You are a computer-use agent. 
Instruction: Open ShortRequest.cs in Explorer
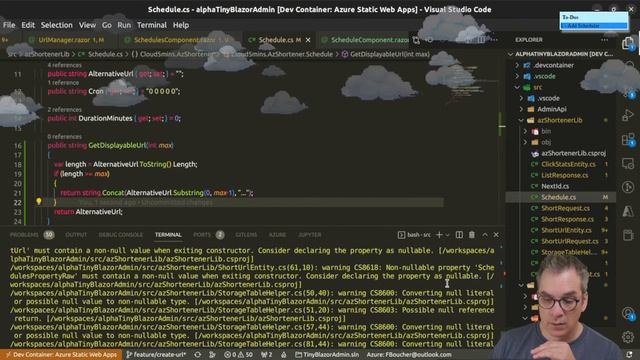(x=565, y=208)
